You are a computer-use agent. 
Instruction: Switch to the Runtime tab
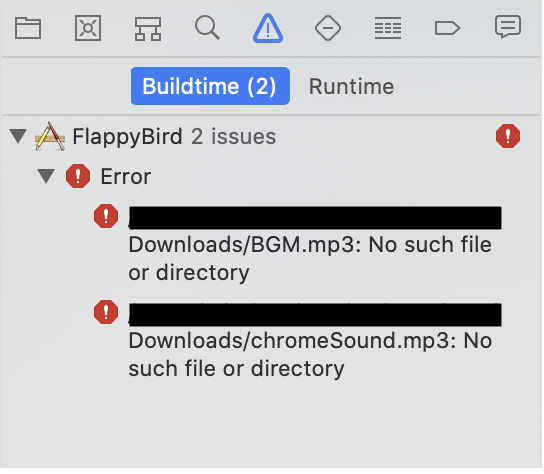(351, 86)
